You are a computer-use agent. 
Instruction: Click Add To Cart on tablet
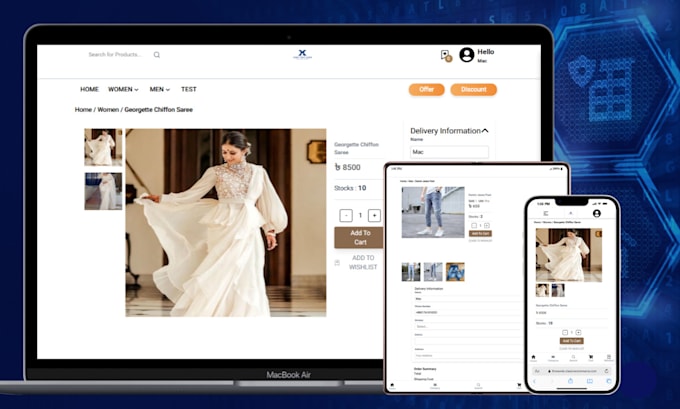pos(480,233)
